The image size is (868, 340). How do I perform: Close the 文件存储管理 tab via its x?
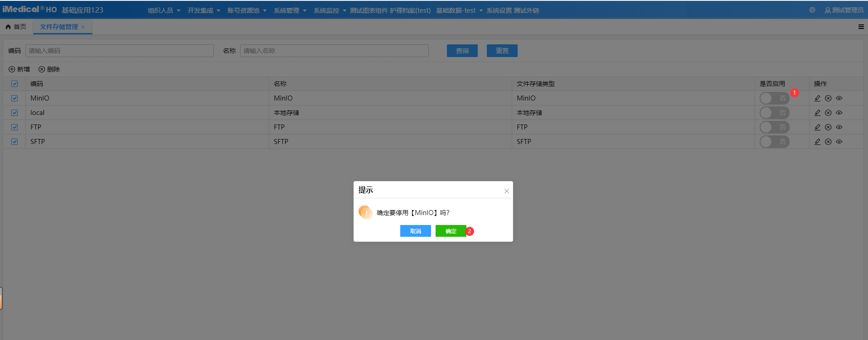[83, 27]
